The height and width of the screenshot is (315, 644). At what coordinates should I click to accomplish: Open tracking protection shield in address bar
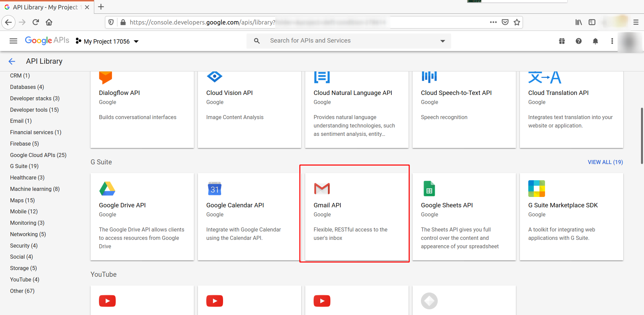point(111,22)
